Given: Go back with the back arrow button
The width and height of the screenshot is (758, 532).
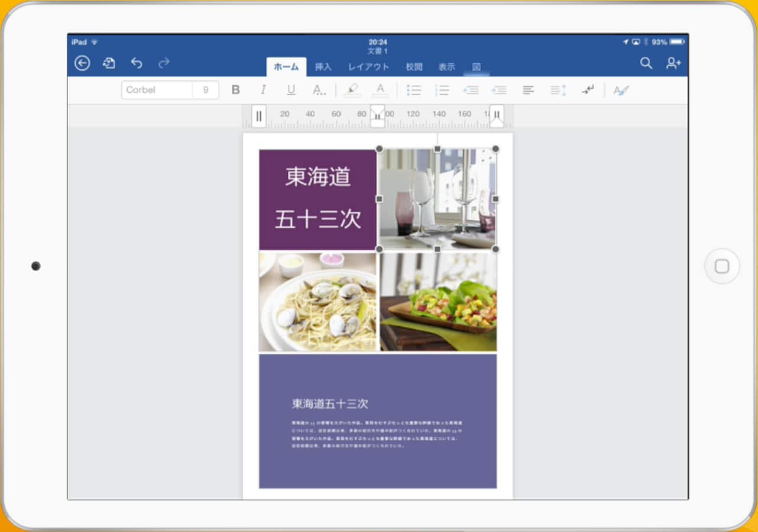Looking at the screenshot, I should (82, 62).
